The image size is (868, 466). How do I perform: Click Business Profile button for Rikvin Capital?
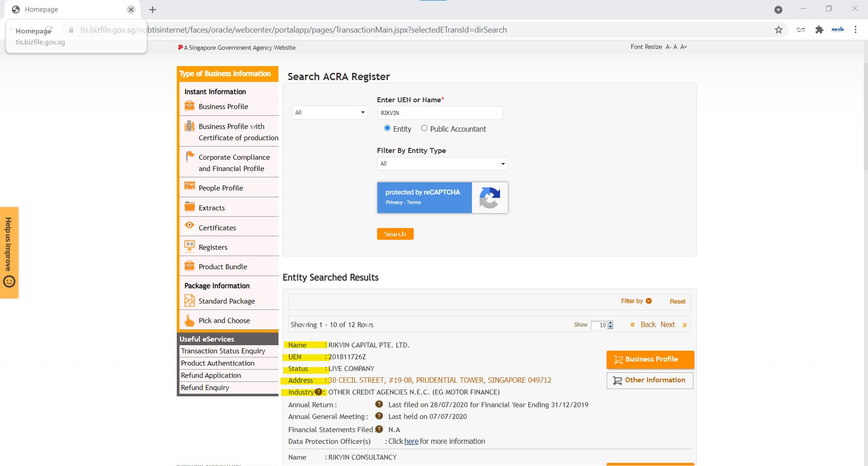[650, 359]
